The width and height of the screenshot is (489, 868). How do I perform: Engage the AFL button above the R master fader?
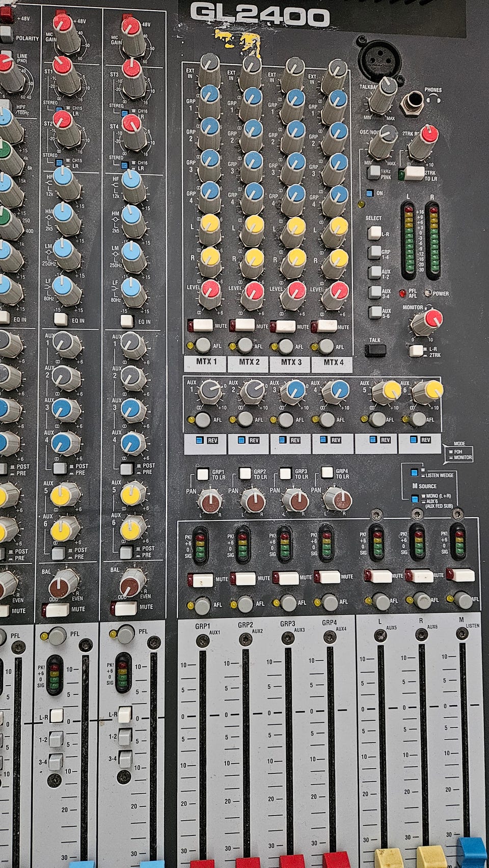422,601
